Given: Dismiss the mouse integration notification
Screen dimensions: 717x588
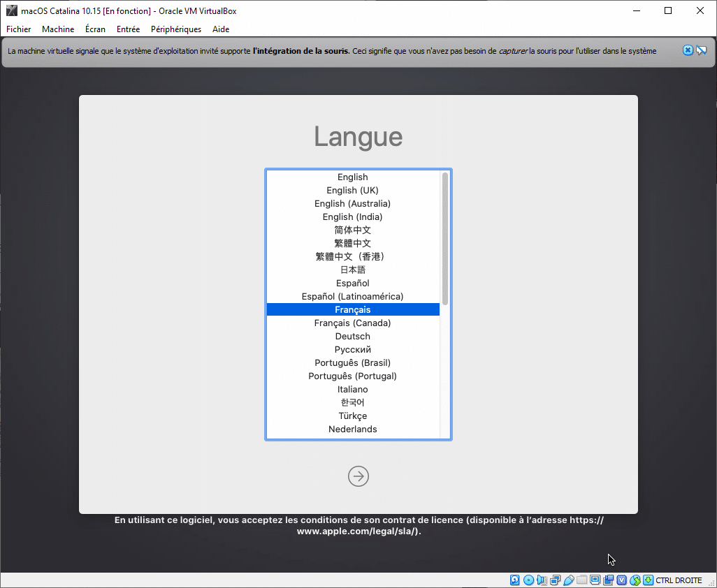Looking at the screenshot, I should [688, 50].
